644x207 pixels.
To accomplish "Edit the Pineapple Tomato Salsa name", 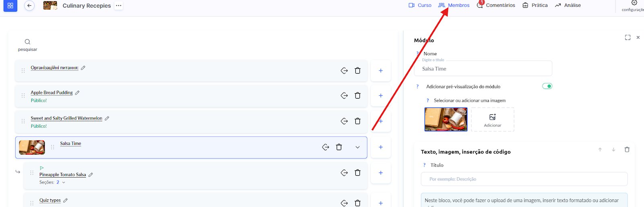I will [91, 175].
